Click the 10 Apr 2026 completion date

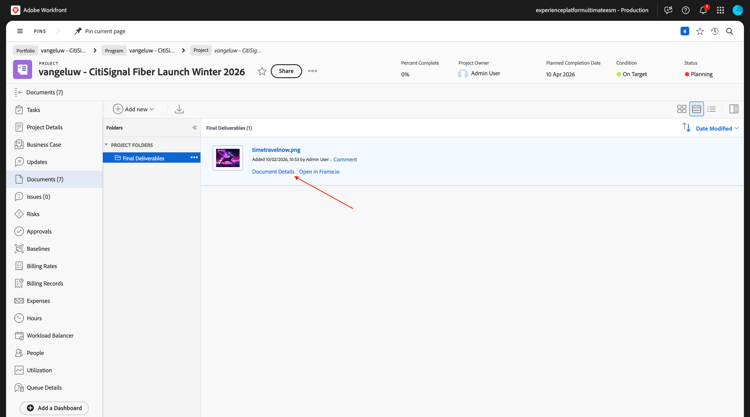click(x=560, y=75)
